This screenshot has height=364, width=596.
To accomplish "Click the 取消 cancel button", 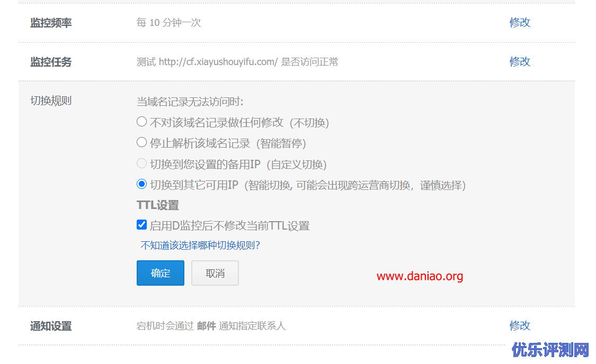I will (215, 273).
